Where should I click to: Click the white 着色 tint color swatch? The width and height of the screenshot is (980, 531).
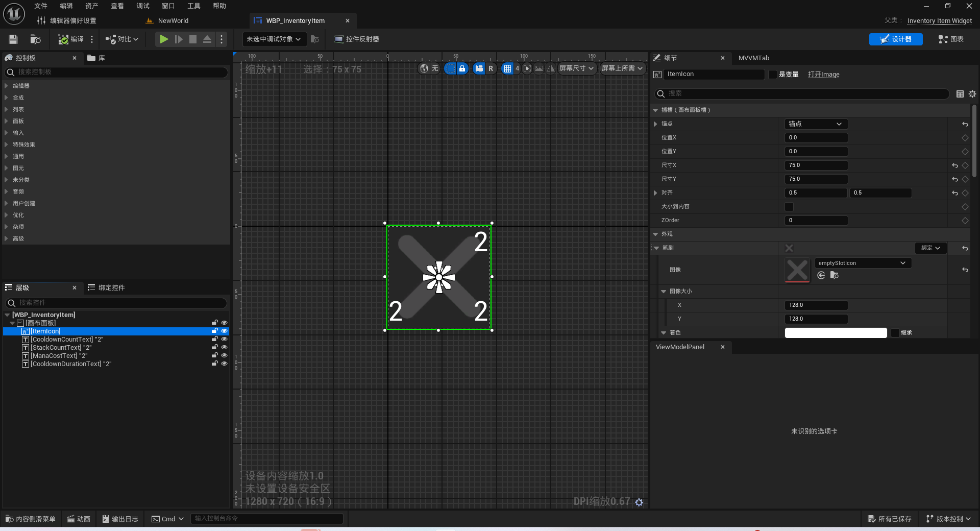click(836, 333)
